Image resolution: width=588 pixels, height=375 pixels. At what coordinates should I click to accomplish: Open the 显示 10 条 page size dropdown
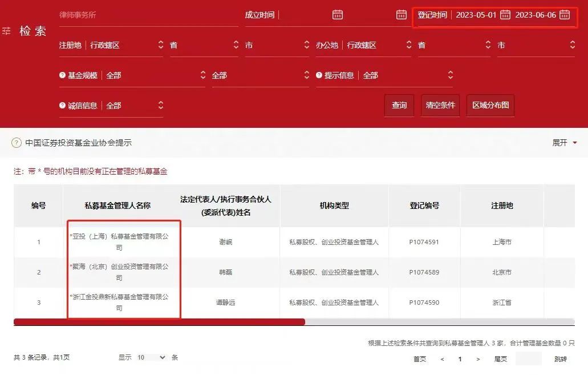[151, 357]
